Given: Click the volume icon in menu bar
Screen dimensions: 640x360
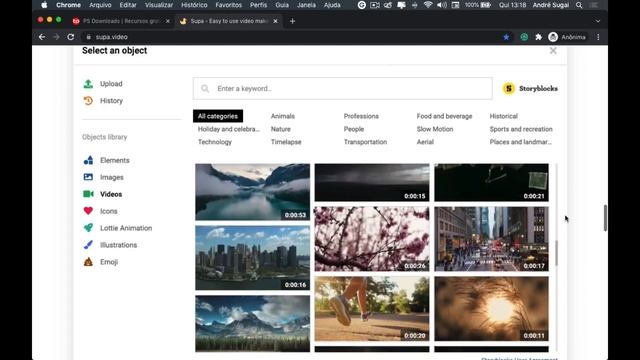Looking at the screenshot, I should coord(442,5).
